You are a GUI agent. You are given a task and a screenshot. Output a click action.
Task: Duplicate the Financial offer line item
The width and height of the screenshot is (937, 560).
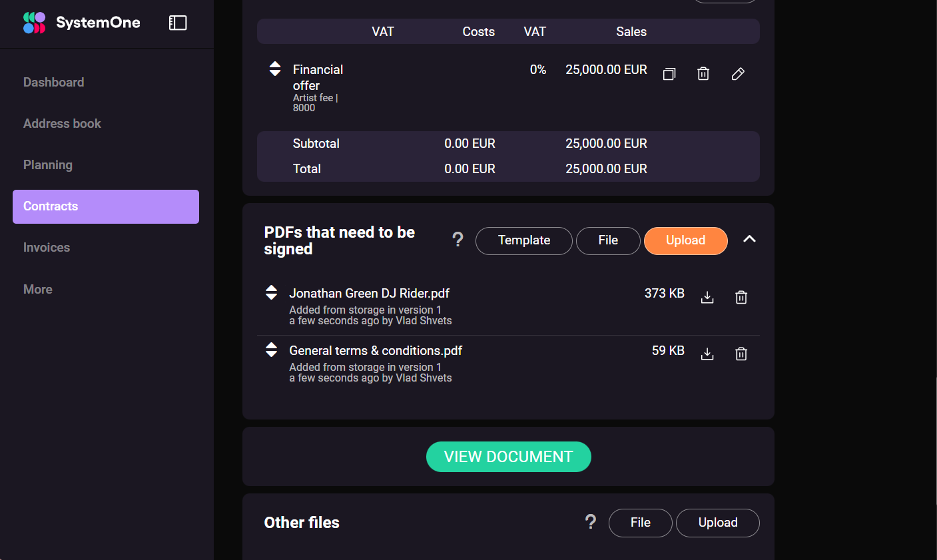click(x=669, y=73)
